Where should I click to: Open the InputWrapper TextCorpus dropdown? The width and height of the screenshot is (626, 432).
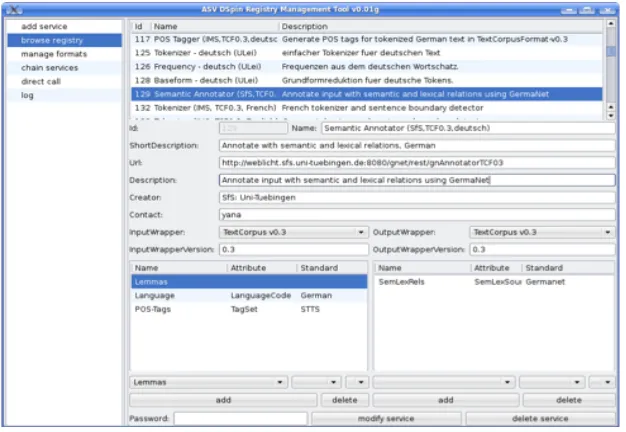click(293, 232)
